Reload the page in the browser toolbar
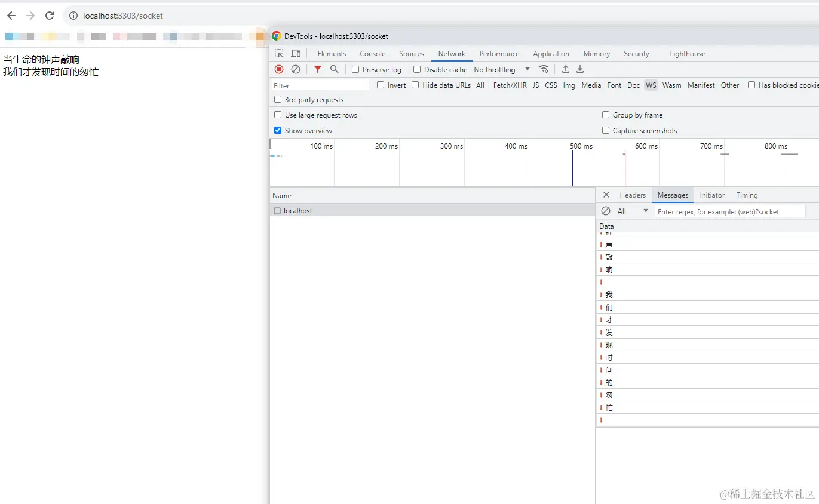This screenshot has width=819, height=504. coord(50,16)
